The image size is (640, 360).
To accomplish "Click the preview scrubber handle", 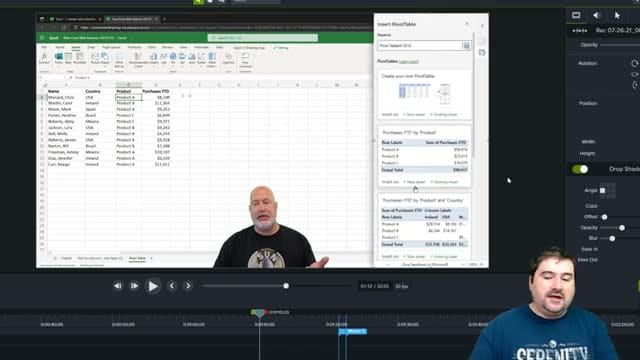I will (x=286, y=286).
